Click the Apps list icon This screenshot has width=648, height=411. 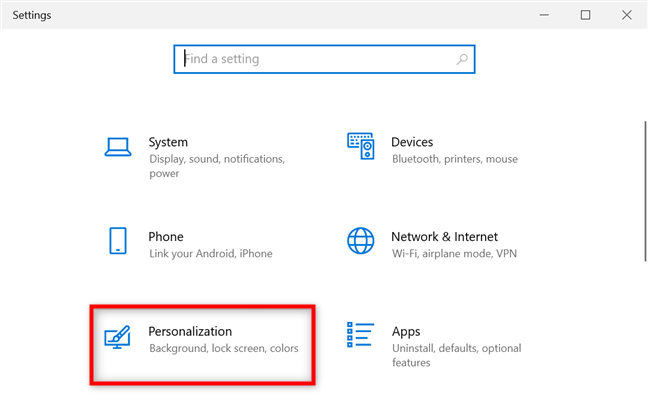coord(360,336)
